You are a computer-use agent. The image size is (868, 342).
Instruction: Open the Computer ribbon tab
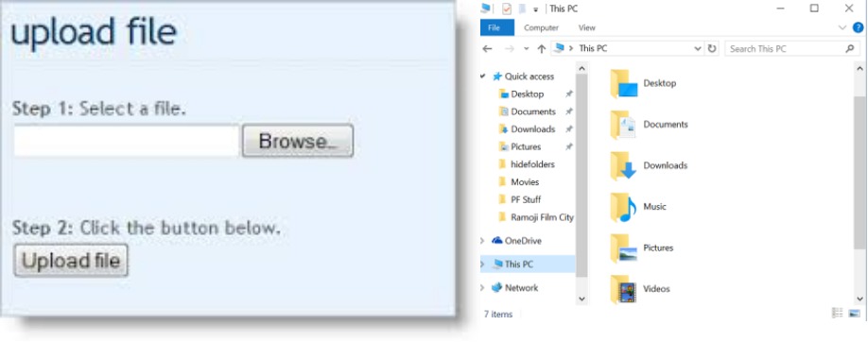click(541, 27)
